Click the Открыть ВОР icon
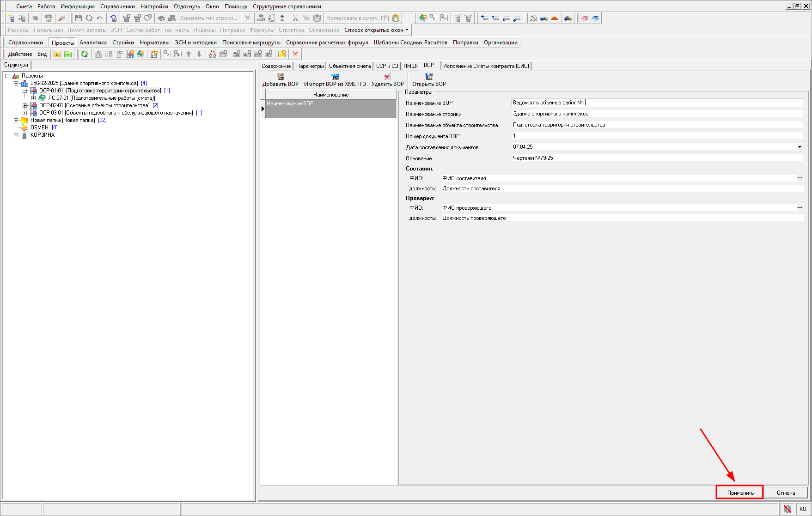 429,77
